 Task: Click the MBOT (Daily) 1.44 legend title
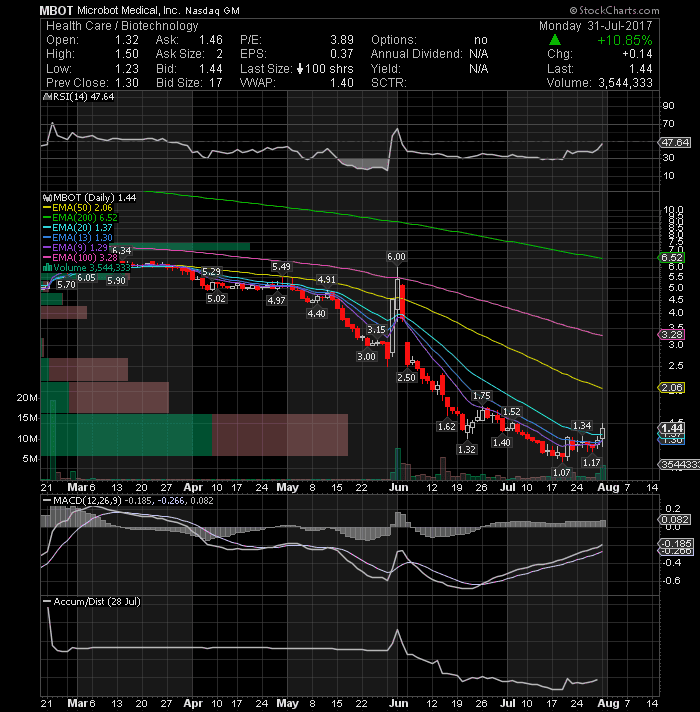(x=94, y=198)
